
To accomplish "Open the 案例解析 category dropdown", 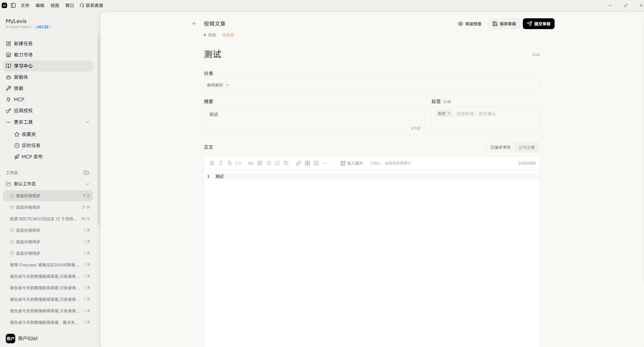I will click(x=371, y=85).
